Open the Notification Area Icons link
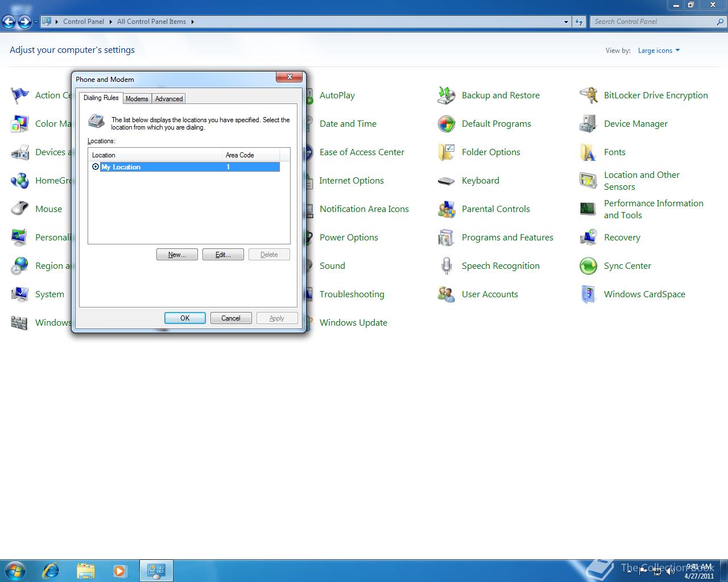Image resolution: width=728 pixels, height=582 pixels. click(x=364, y=209)
